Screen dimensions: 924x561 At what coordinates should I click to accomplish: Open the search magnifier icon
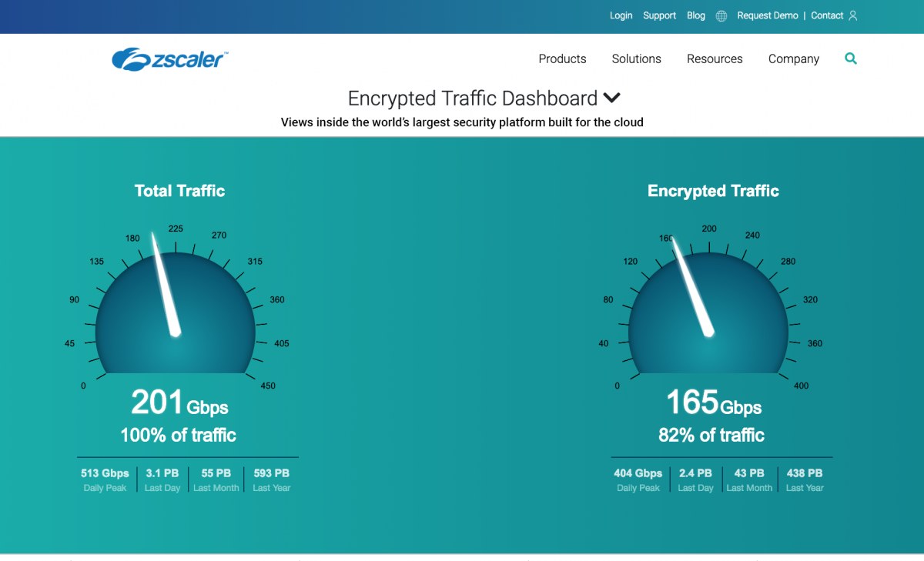pos(851,58)
